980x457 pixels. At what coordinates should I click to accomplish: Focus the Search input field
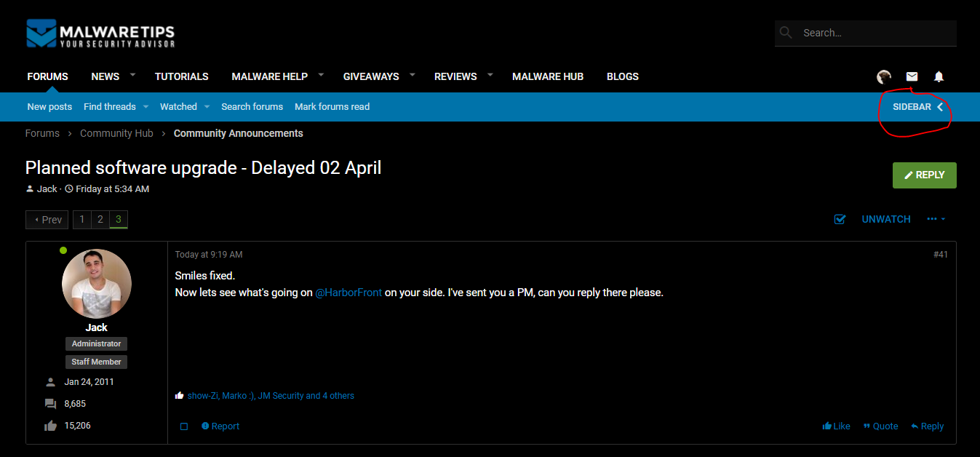[x=866, y=33]
